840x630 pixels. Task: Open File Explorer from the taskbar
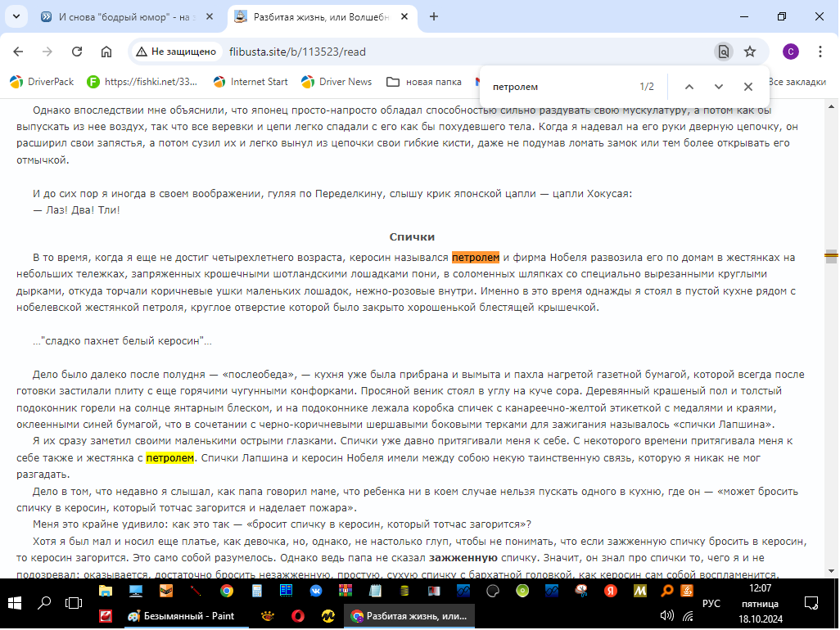(106, 591)
